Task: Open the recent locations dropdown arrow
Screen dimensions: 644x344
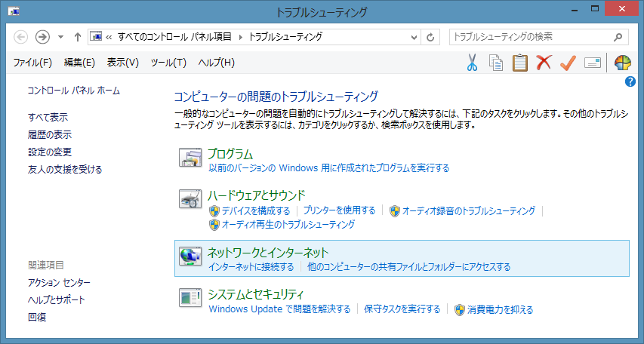Action: 60,37
